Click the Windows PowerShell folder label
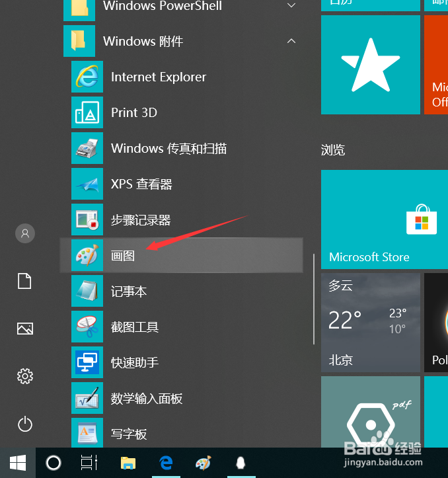Viewport: 448px width, 478px height. [163, 6]
